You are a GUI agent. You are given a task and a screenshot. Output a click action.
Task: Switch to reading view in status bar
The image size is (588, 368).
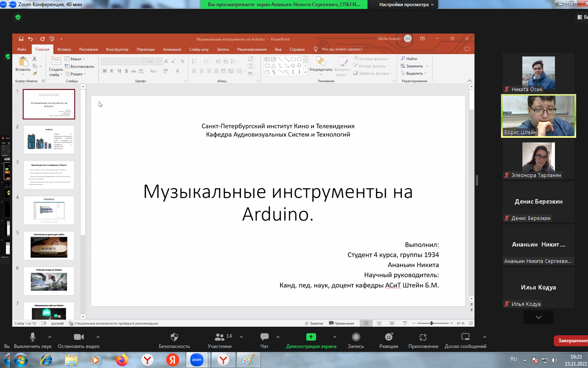[x=392, y=323]
